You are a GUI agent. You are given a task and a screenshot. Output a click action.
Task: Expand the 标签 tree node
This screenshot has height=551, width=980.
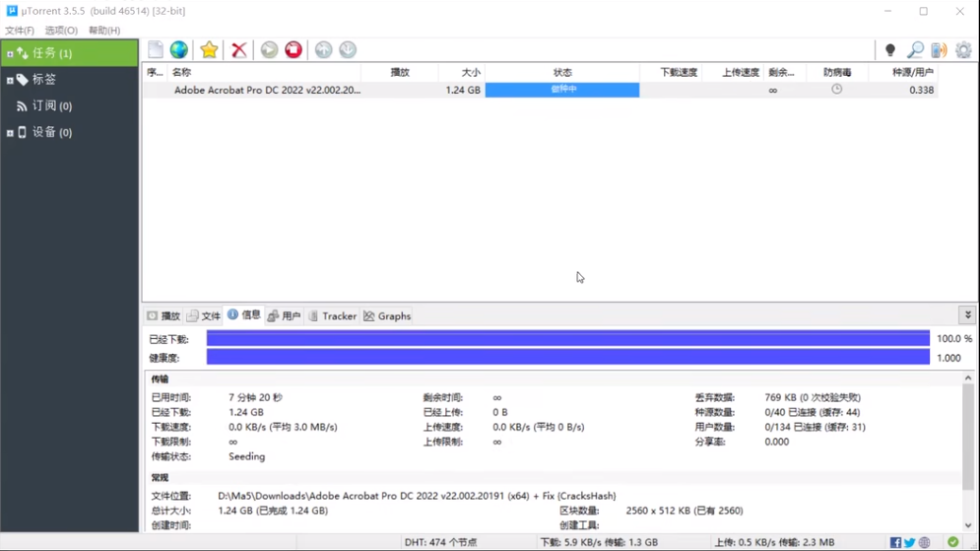point(10,80)
